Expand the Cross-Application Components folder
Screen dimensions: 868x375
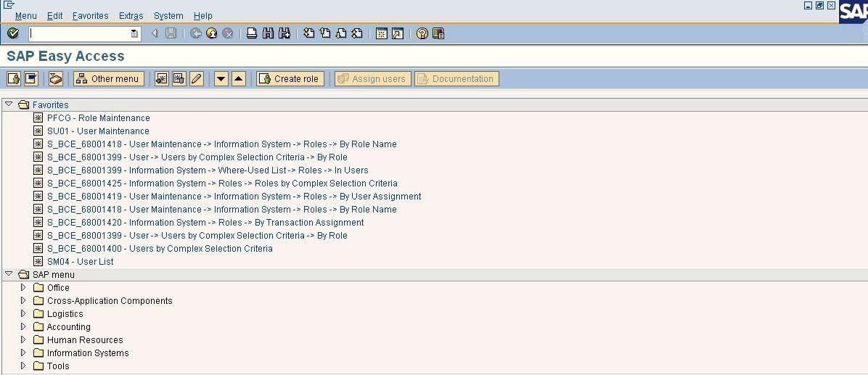point(23,300)
